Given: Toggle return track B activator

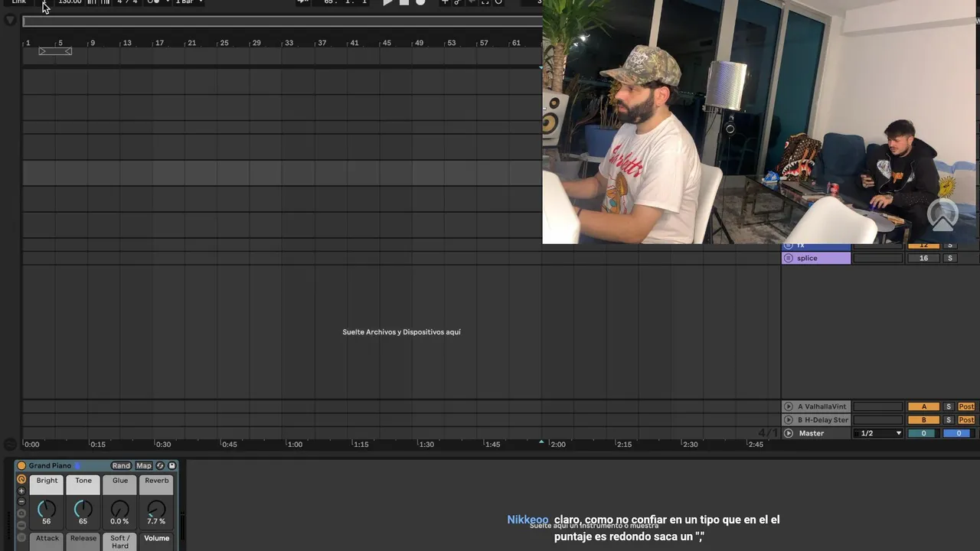Looking at the screenshot, I should pos(923,420).
